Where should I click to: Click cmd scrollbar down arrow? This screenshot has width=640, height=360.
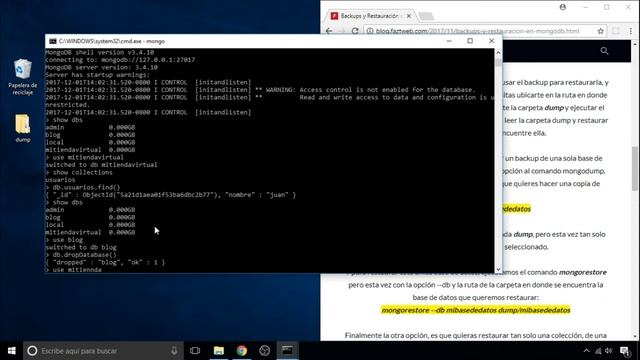click(498, 269)
